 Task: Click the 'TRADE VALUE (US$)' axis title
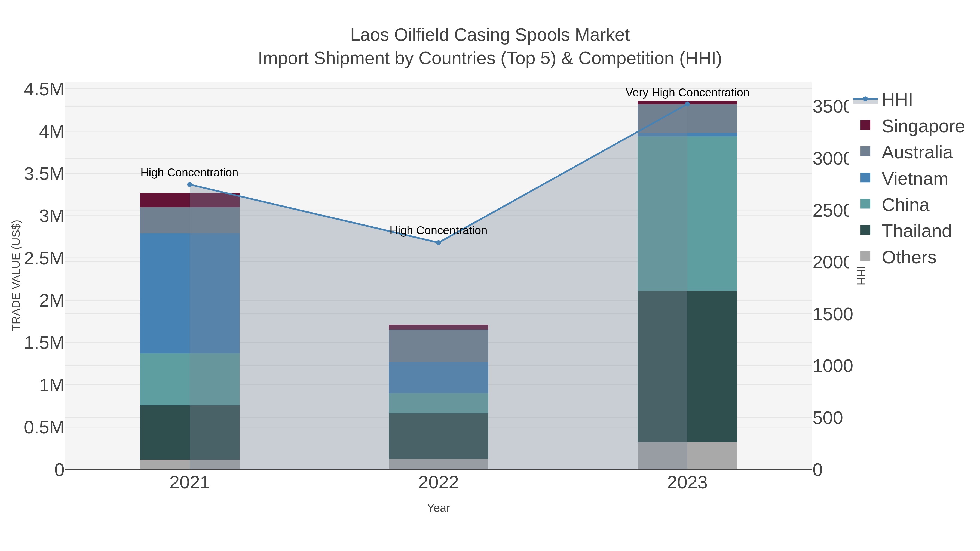(x=16, y=275)
